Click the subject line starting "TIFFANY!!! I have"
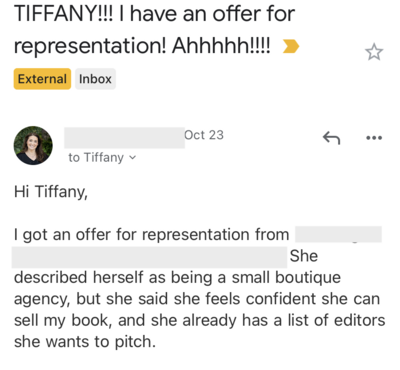Viewport: 400px width, 370px height. pos(154,14)
